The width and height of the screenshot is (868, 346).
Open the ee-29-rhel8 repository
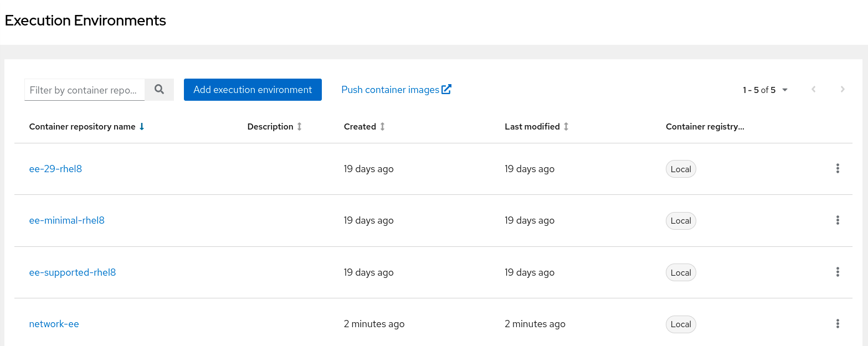pyautogui.click(x=55, y=168)
